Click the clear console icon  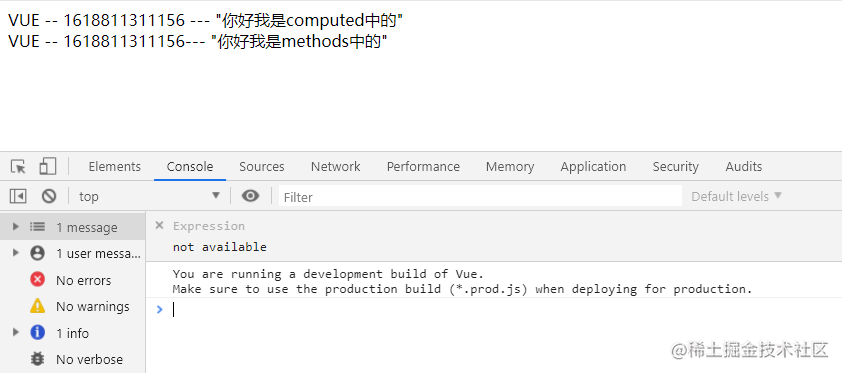(x=49, y=196)
